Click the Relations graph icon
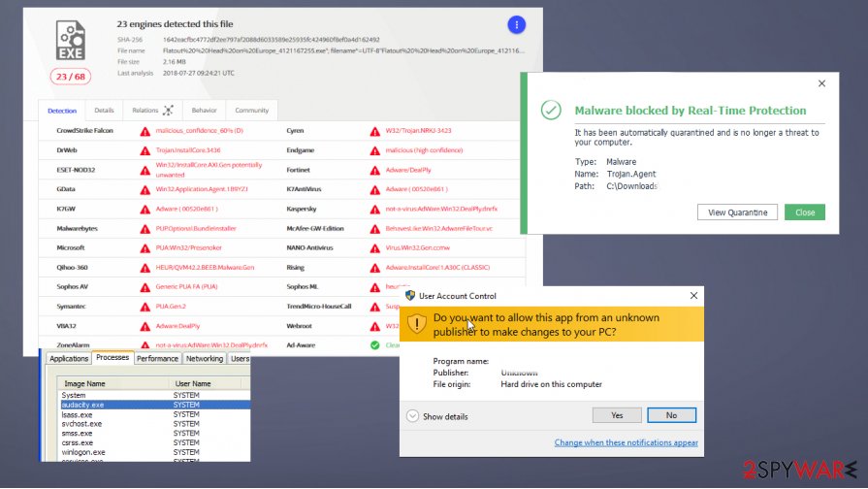 point(169,111)
